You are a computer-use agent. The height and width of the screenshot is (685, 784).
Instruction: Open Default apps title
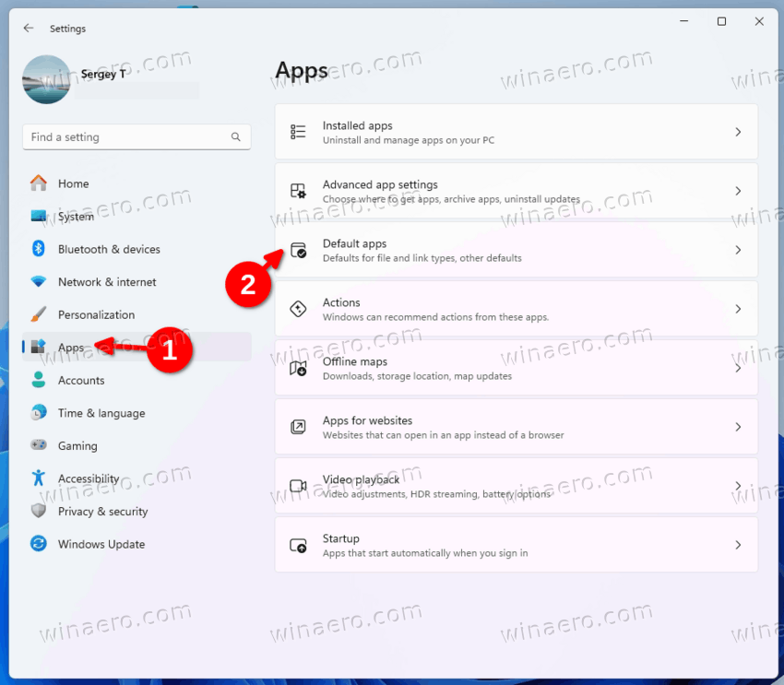(354, 243)
